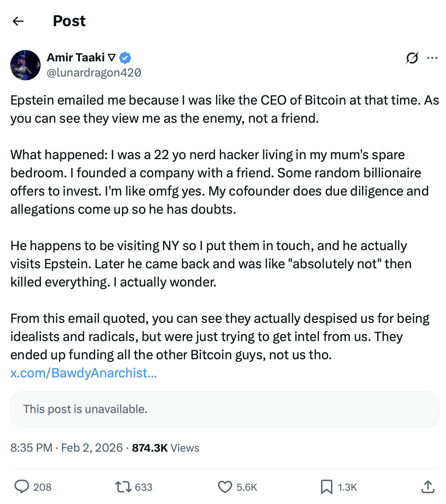The height and width of the screenshot is (504, 446).
Task: View the 874.3K Views analytics
Action: pyautogui.click(x=166, y=448)
